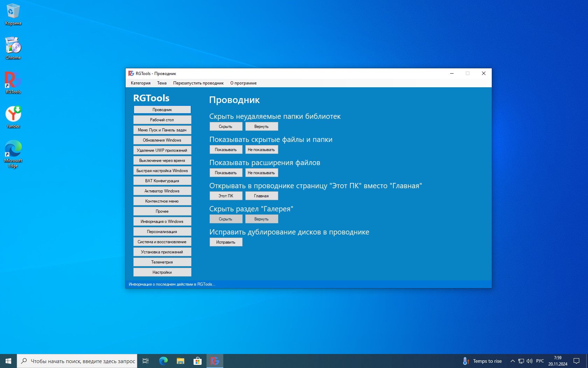
Task: Open the Chrome desktop shortcut
Action: pyautogui.click(x=13, y=47)
